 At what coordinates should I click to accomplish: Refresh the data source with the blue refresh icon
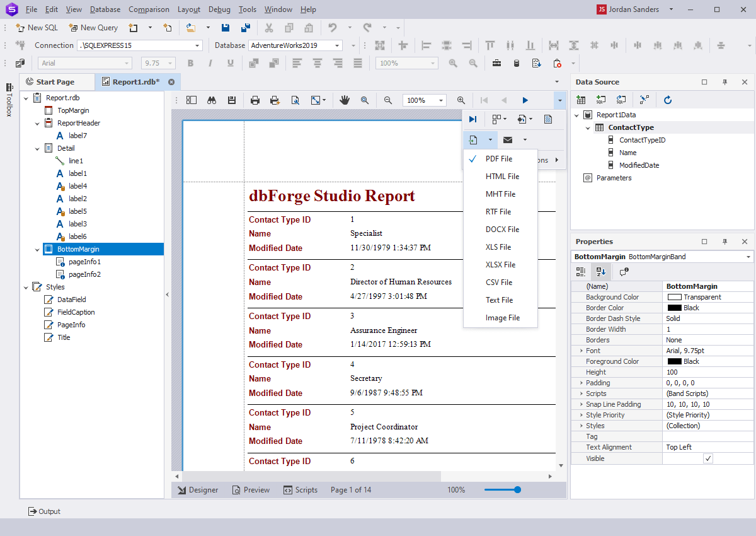[667, 99]
